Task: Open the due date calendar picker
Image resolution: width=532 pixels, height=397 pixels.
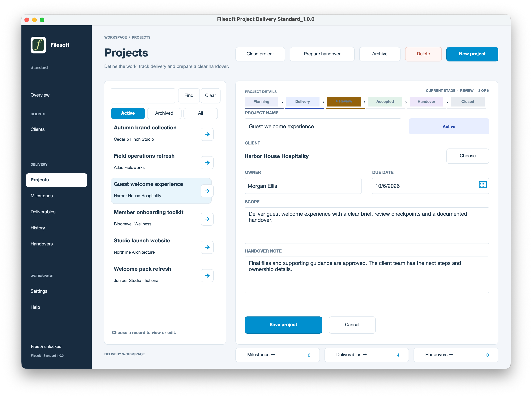Action: (483, 185)
